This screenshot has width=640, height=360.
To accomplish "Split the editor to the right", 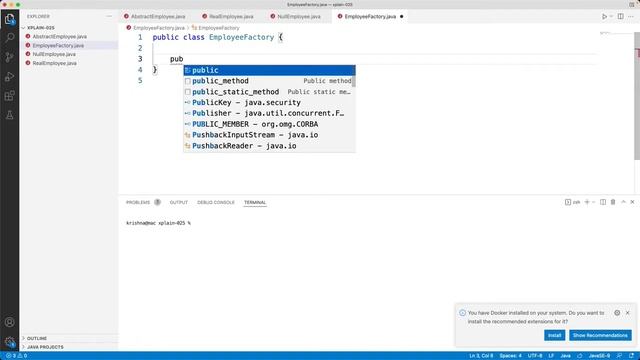I will (620, 16).
